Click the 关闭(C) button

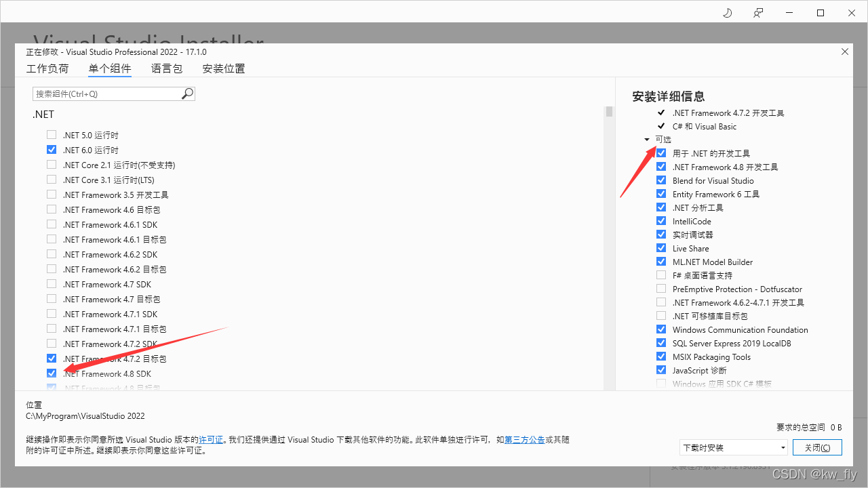[x=817, y=447]
